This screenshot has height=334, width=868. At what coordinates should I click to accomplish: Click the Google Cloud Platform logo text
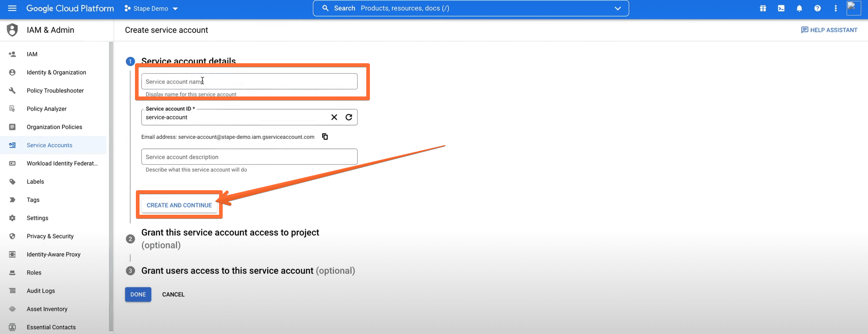point(70,8)
